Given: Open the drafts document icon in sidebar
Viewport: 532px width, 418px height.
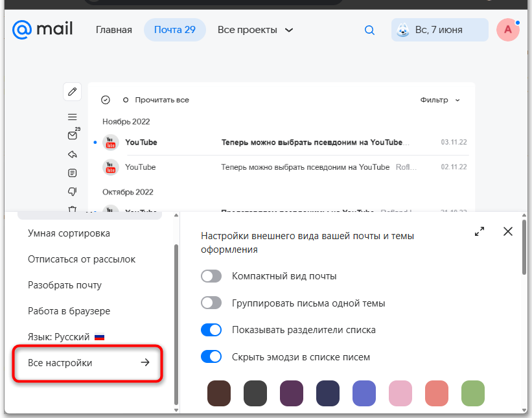Looking at the screenshot, I should click(x=73, y=173).
